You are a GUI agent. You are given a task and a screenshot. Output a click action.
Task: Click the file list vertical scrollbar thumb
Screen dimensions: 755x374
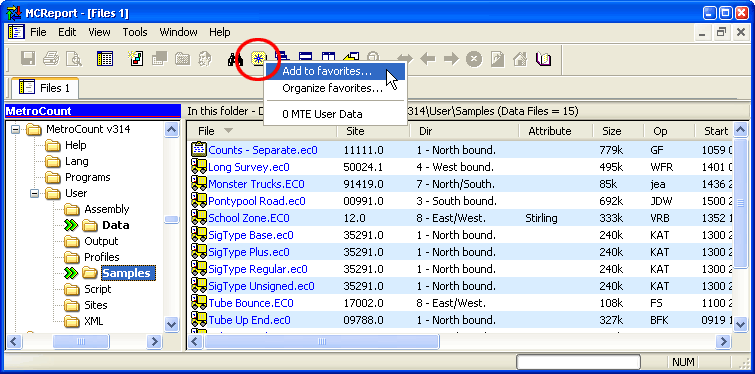tap(741, 202)
